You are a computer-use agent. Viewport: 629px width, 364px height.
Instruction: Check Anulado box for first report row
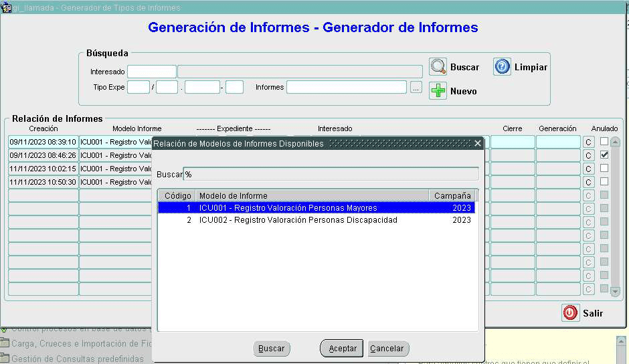[x=604, y=141]
